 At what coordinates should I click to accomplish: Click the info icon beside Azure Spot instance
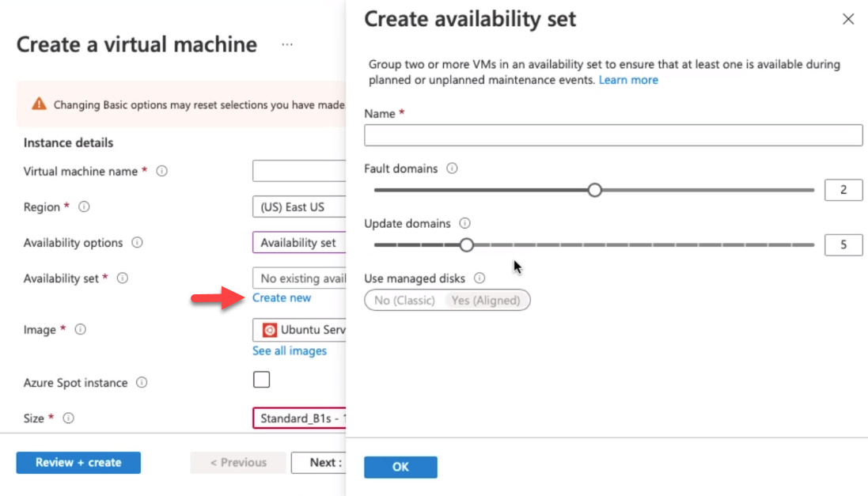[140, 383]
